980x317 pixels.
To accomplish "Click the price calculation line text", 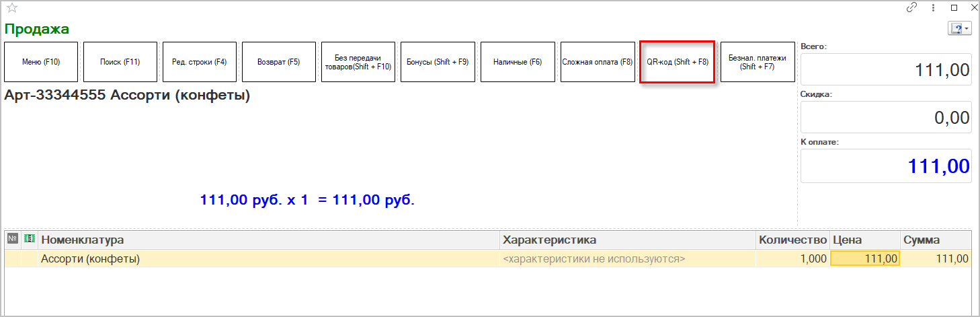I will tap(307, 200).
